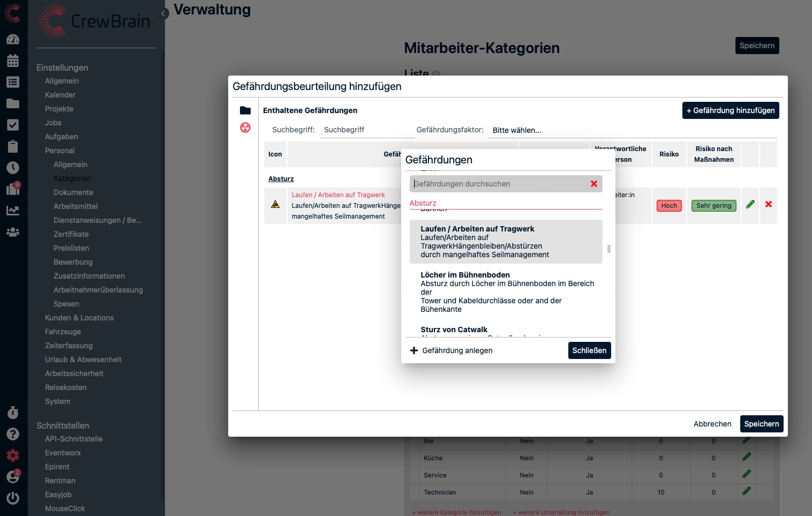Click the Suchbegriff input field

pyautogui.click(x=366, y=130)
